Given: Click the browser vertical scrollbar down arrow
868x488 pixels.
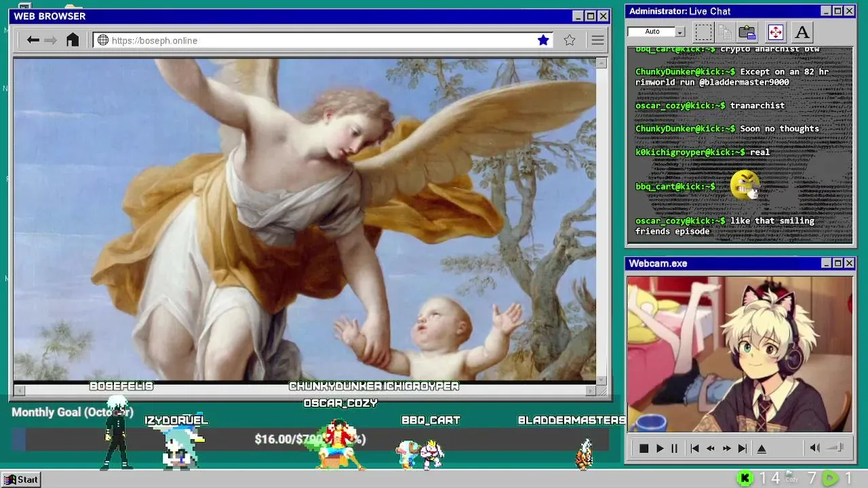Looking at the screenshot, I should click(601, 380).
